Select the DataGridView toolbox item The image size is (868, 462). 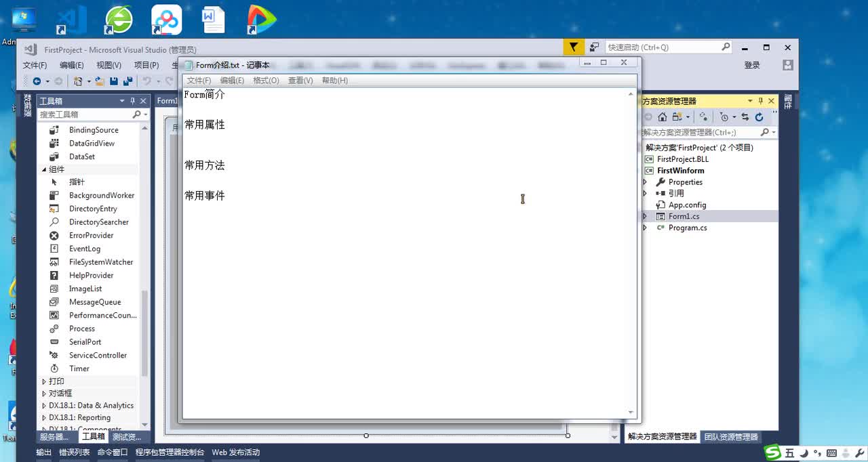click(92, 144)
